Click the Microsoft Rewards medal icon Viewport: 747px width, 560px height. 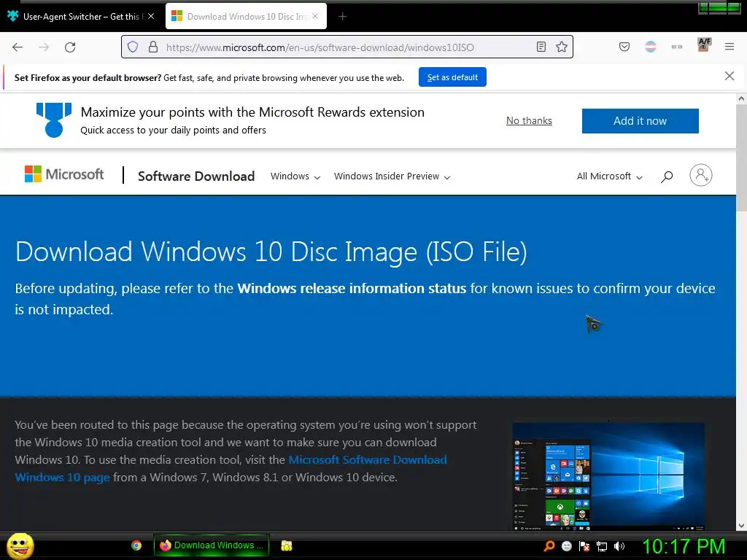click(54, 120)
